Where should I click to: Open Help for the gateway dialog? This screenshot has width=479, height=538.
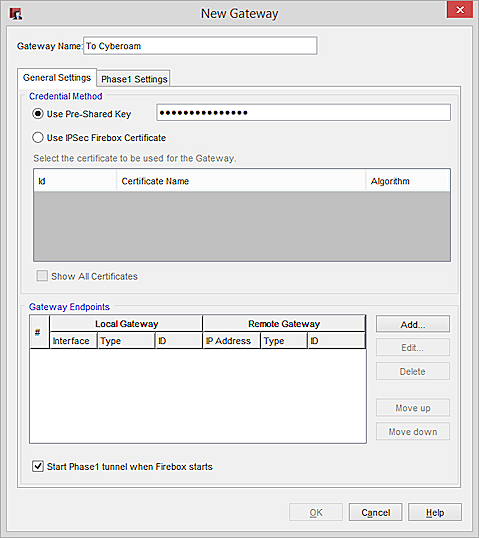pyautogui.click(x=435, y=513)
